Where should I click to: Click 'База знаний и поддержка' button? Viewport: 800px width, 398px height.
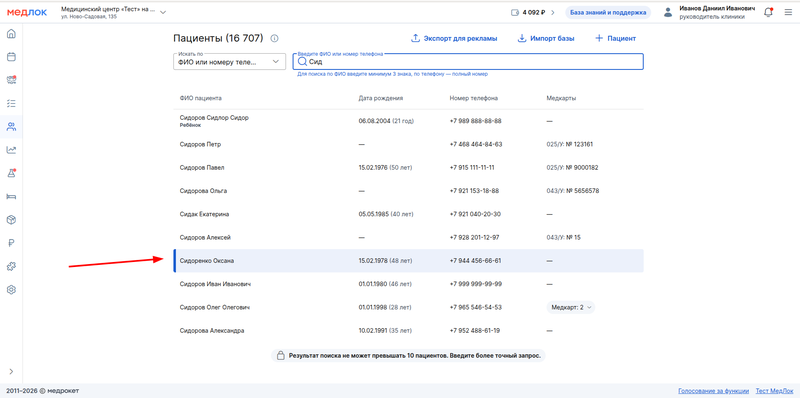pyautogui.click(x=608, y=13)
